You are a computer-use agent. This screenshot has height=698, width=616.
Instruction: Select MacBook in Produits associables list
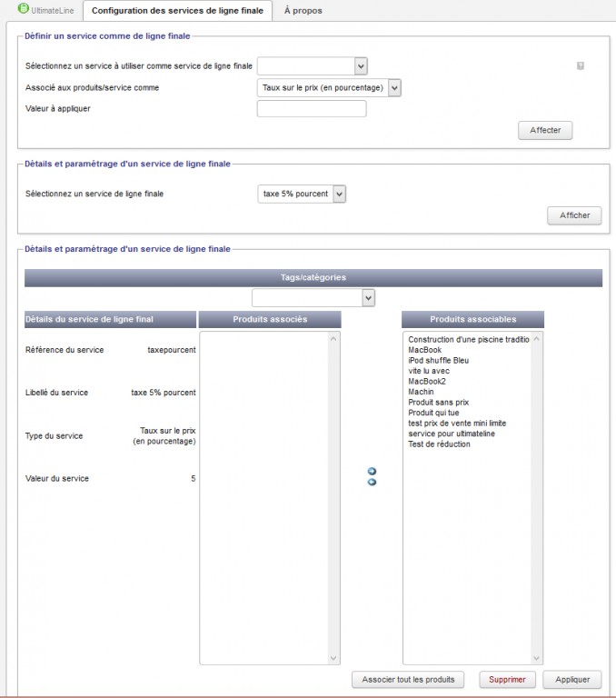pos(425,350)
